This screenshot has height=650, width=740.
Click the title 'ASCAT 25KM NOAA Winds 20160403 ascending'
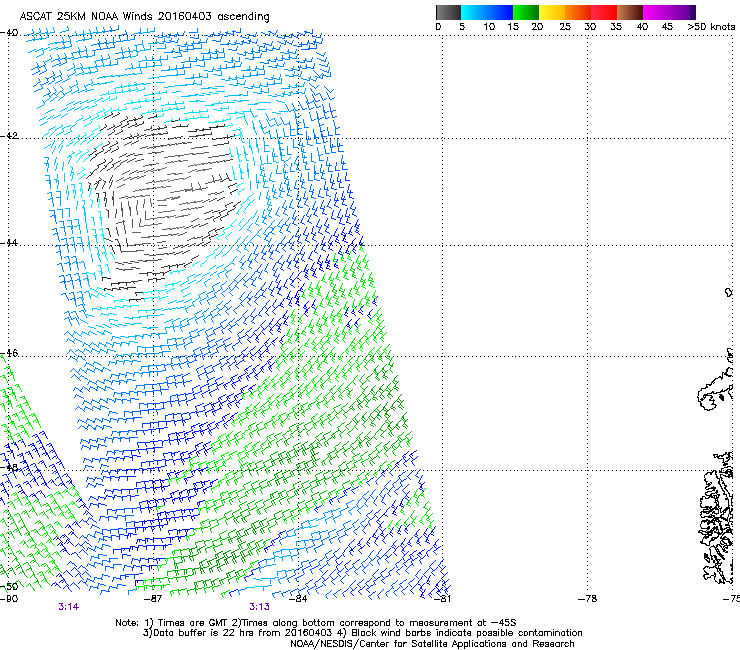click(x=144, y=17)
